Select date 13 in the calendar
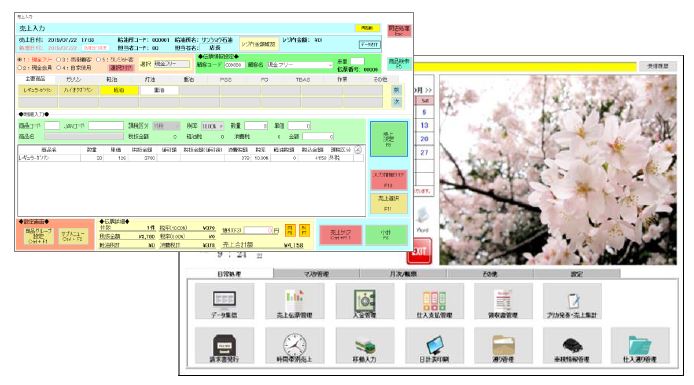 [x=424, y=125]
